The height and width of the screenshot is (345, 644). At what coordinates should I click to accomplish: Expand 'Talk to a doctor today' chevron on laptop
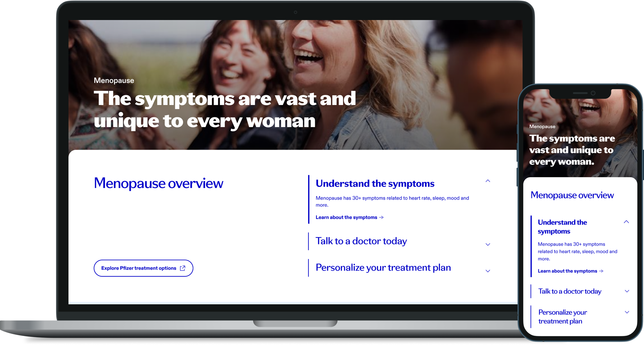tap(488, 244)
